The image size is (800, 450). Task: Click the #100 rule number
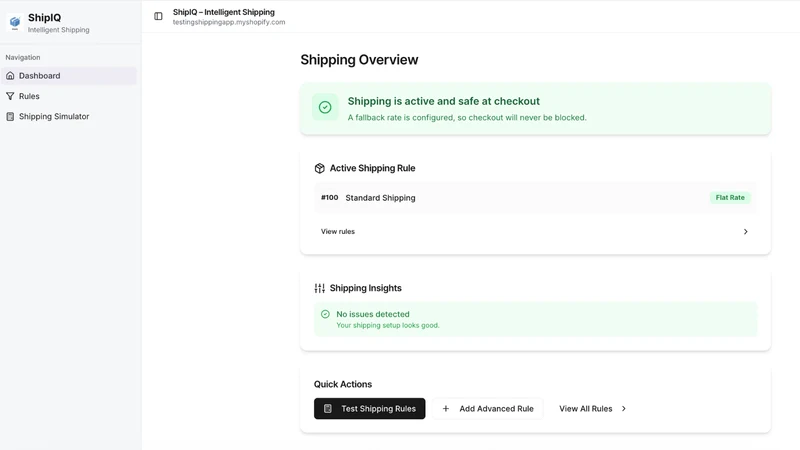(330, 197)
